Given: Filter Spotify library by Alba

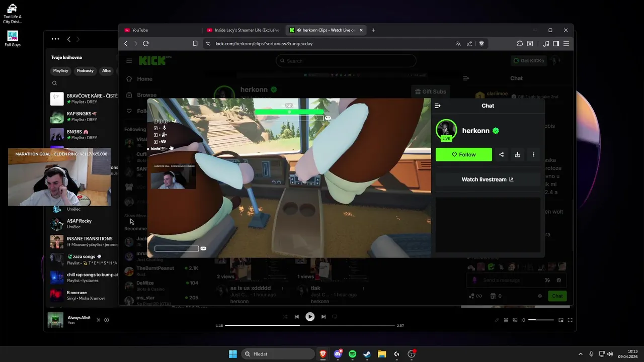Looking at the screenshot, I should (x=106, y=71).
